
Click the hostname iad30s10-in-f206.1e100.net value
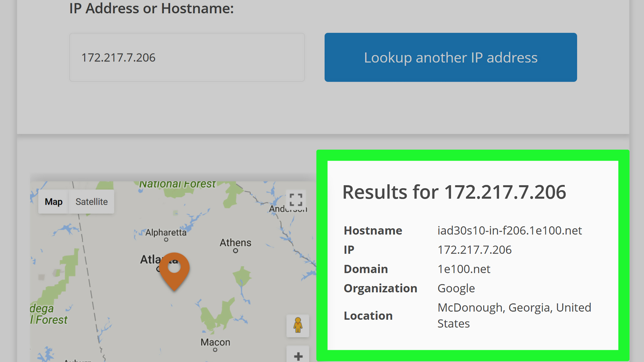pos(509,230)
